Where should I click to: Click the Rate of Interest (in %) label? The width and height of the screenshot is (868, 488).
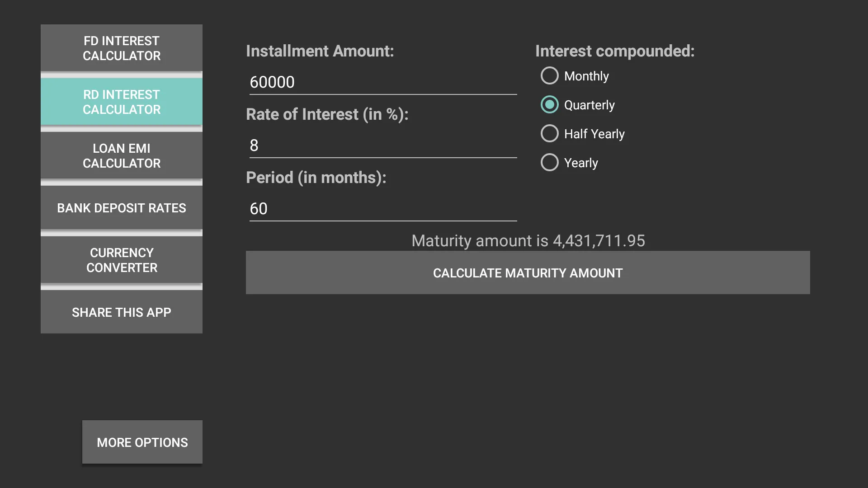tap(327, 114)
